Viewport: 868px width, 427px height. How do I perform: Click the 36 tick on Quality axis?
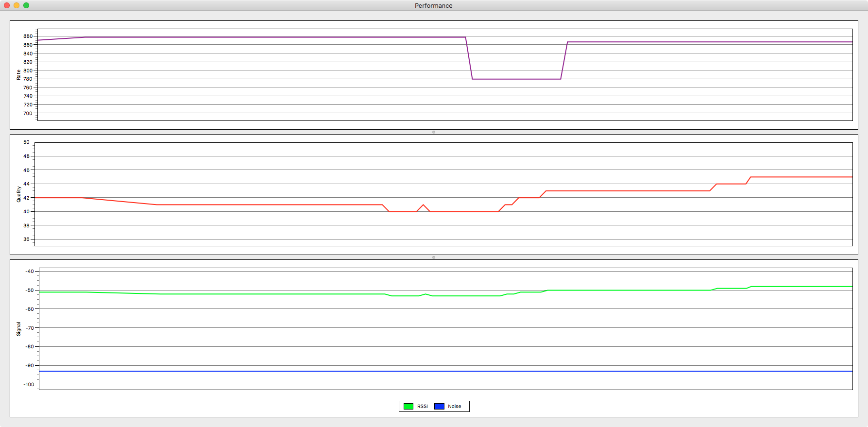click(x=26, y=239)
